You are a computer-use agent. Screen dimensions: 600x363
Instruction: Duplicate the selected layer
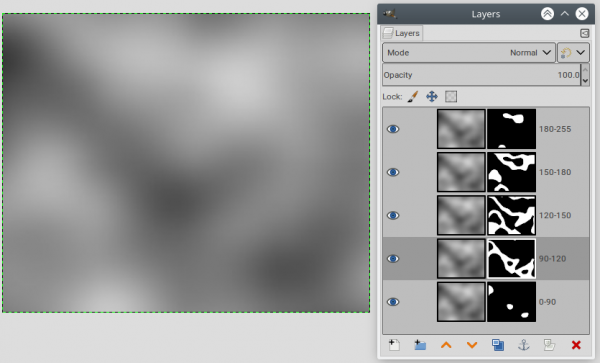(x=498, y=345)
